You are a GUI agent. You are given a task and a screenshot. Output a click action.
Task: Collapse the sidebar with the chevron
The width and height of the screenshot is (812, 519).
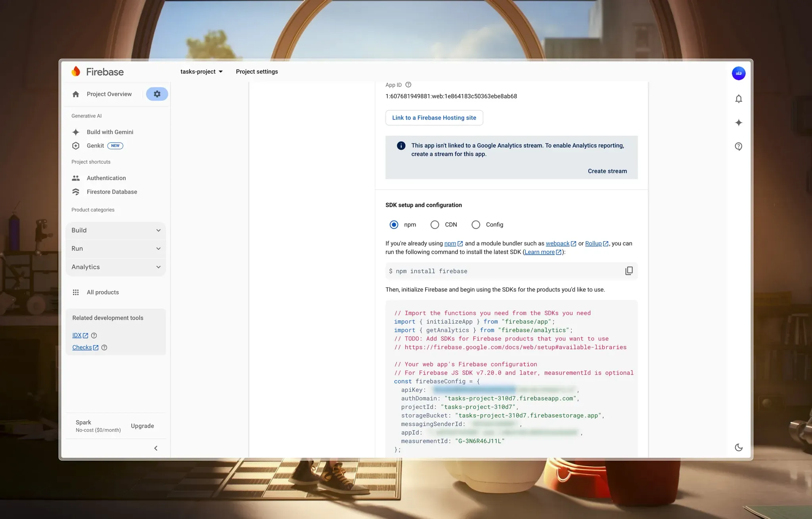point(156,448)
